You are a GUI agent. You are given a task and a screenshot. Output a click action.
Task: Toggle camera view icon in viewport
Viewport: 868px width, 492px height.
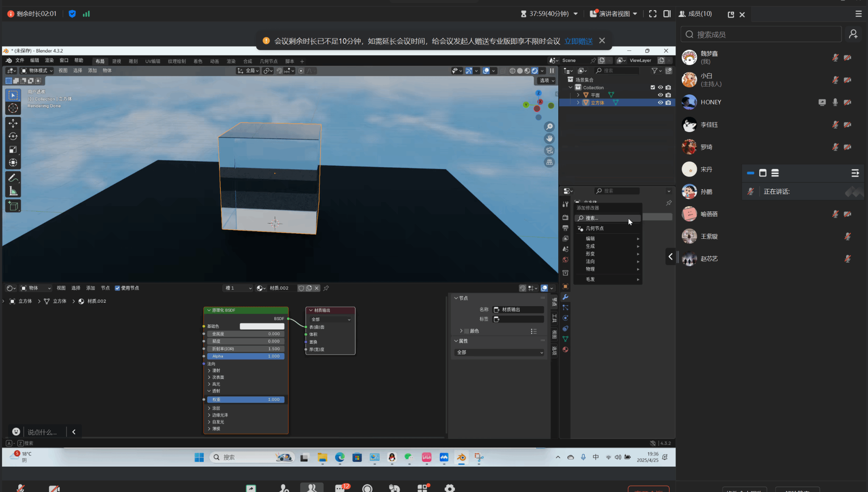[549, 150]
